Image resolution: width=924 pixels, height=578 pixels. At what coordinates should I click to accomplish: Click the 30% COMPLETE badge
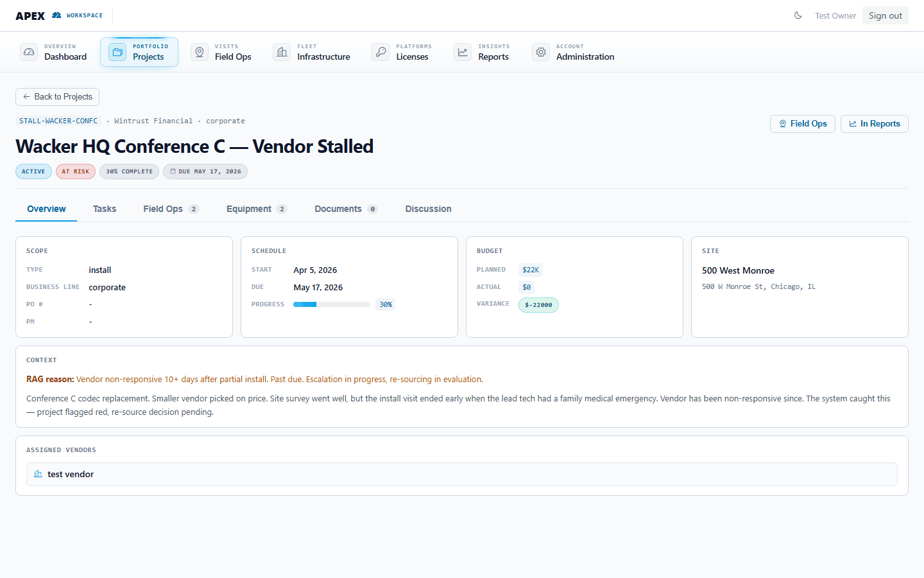click(129, 171)
